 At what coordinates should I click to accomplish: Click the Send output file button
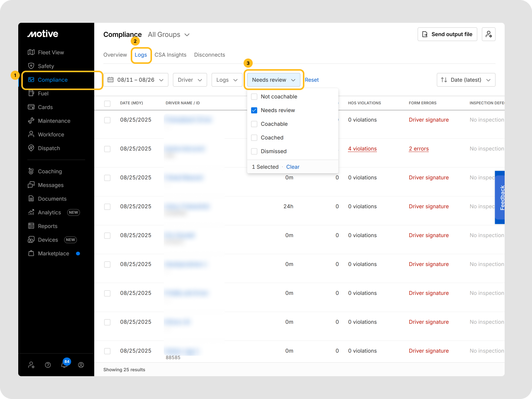click(x=447, y=34)
